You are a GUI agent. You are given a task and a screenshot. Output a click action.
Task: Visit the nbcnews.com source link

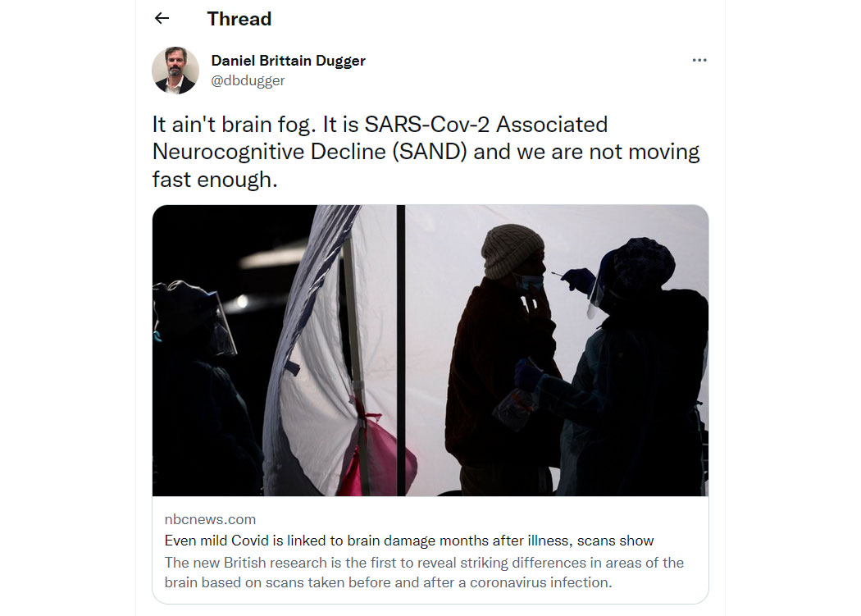210,519
